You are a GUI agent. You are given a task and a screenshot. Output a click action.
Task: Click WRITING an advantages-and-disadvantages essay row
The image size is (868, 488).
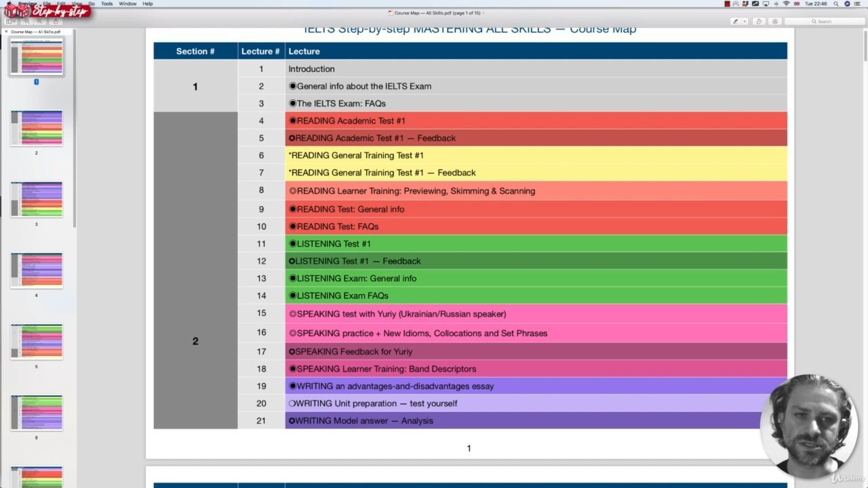click(536, 386)
